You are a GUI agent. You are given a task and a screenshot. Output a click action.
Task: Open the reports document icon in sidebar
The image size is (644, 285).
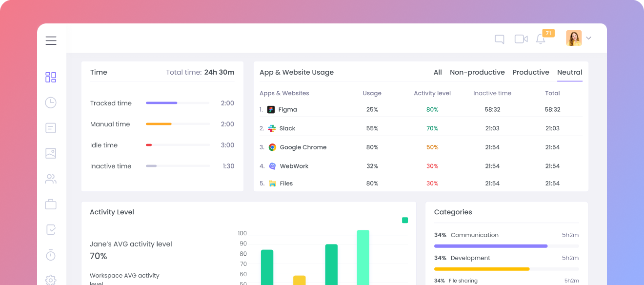pyautogui.click(x=51, y=128)
